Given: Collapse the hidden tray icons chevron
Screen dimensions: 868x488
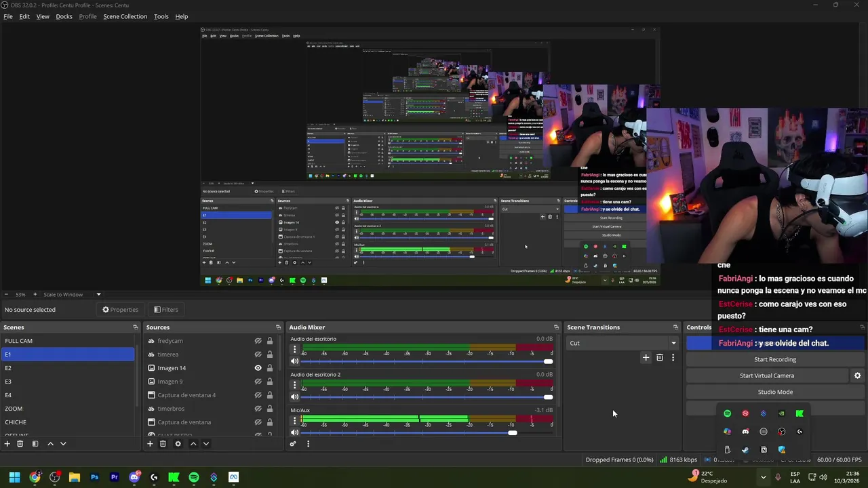Looking at the screenshot, I should point(763,477).
